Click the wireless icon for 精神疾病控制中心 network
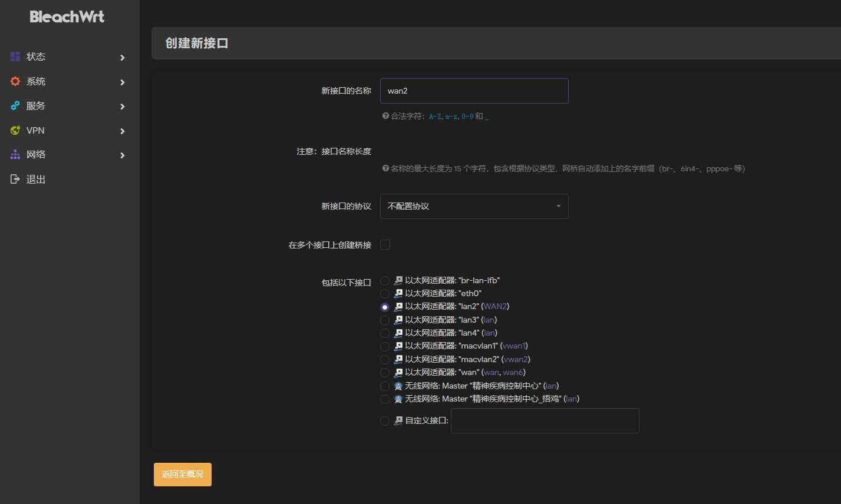The width and height of the screenshot is (841, 504). click(398, 386)
